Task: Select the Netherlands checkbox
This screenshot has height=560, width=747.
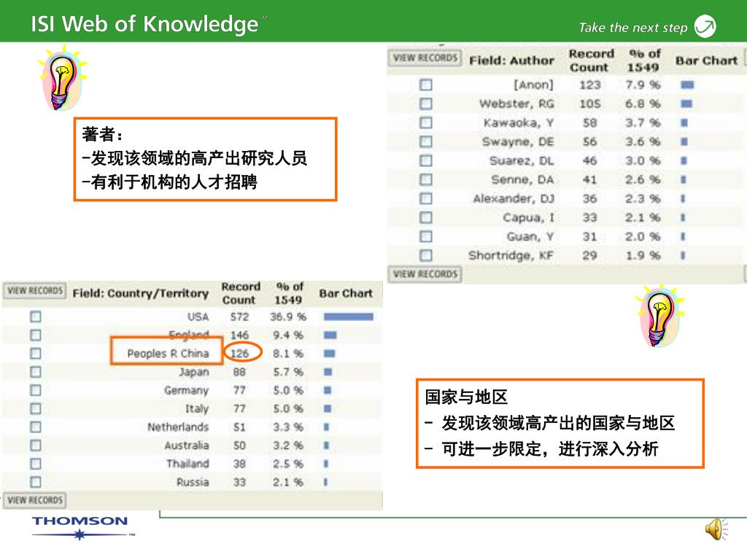Action: tap(36, 427)
